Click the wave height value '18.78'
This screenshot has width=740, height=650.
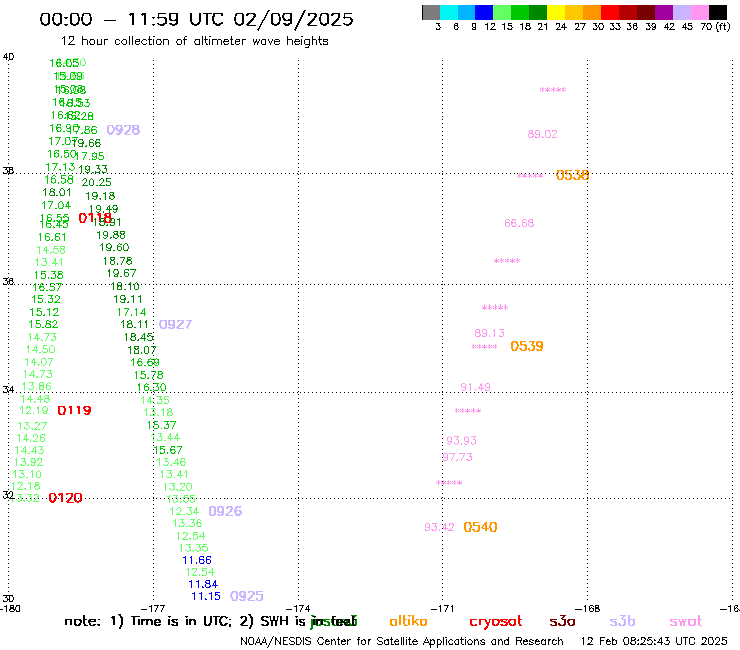click(x=118, y=261)
